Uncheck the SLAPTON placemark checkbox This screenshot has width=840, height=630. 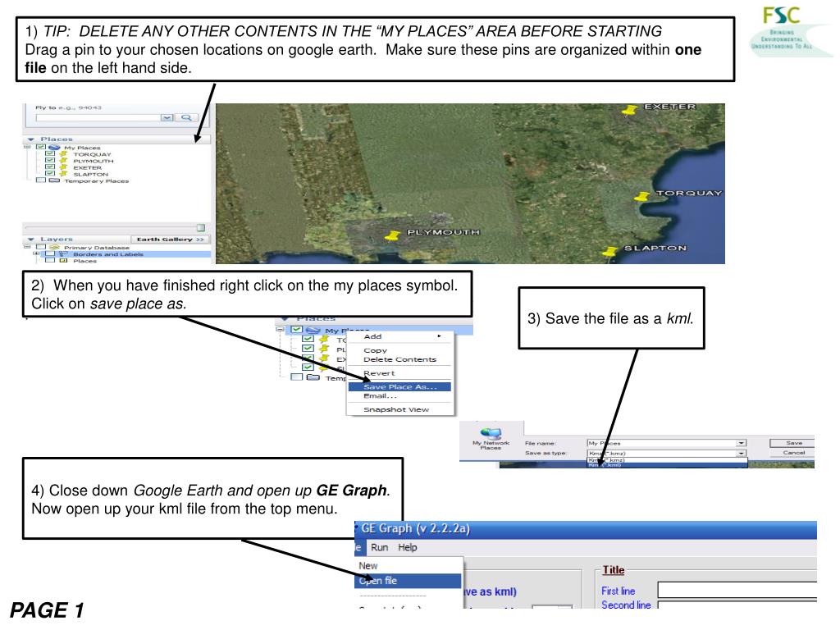point(50,173)
